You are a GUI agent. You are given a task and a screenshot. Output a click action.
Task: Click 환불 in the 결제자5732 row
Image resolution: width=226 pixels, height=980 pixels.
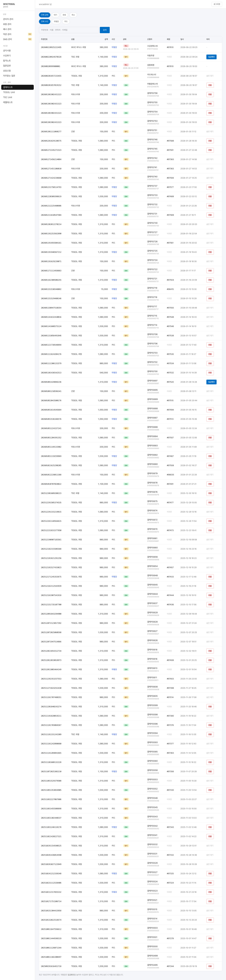[x=210, y=206]
